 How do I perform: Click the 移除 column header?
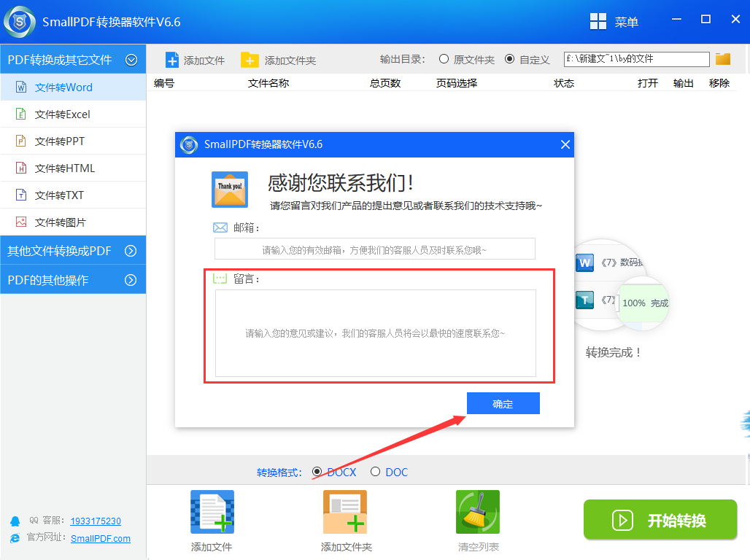pos(719,82)
